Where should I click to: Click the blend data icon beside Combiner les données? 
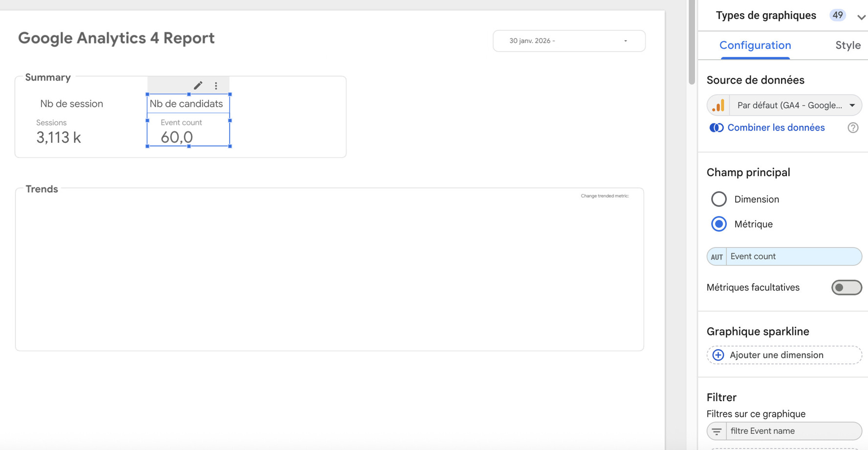716,128
